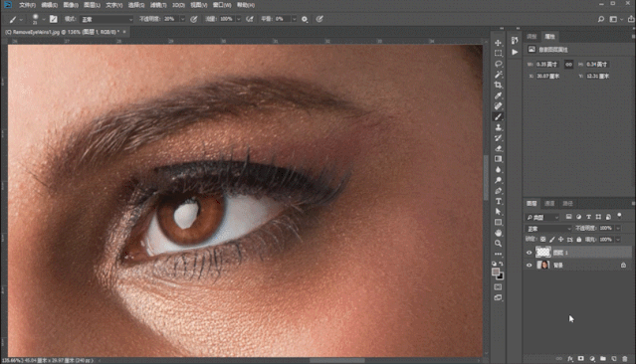This screenshot has width=636, height=364.
Task: Toggle Quick Mask mode
Action: click(x=498, y=287)
